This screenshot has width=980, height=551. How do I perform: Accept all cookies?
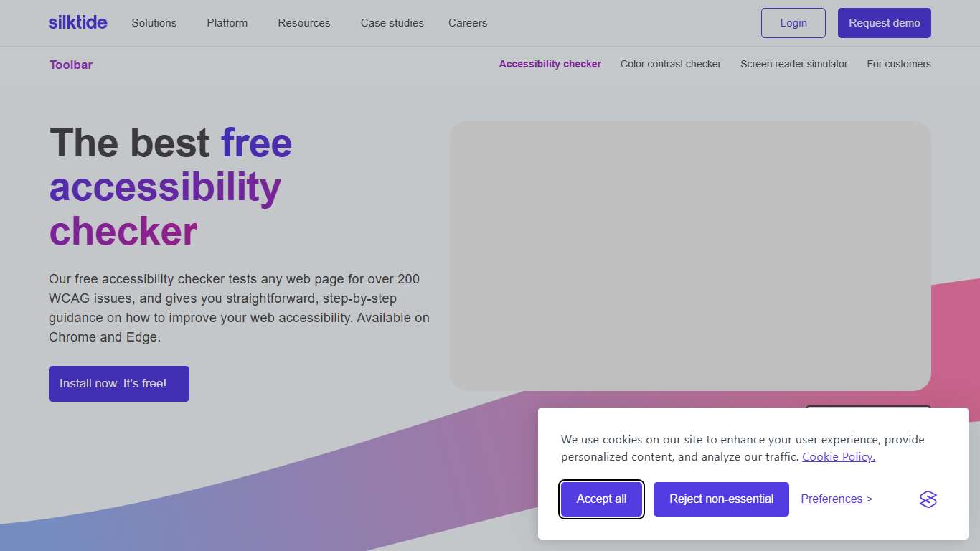click(601, 499)
